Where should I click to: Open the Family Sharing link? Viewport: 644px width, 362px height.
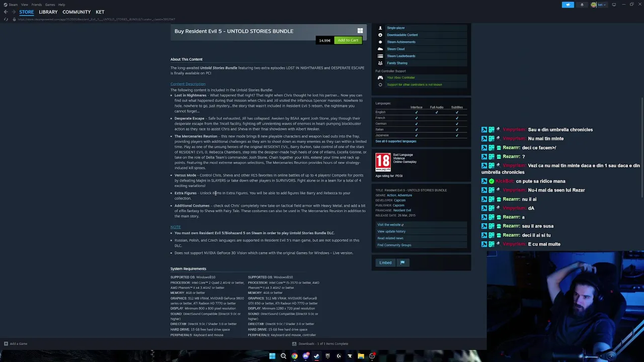pos(397,63)
